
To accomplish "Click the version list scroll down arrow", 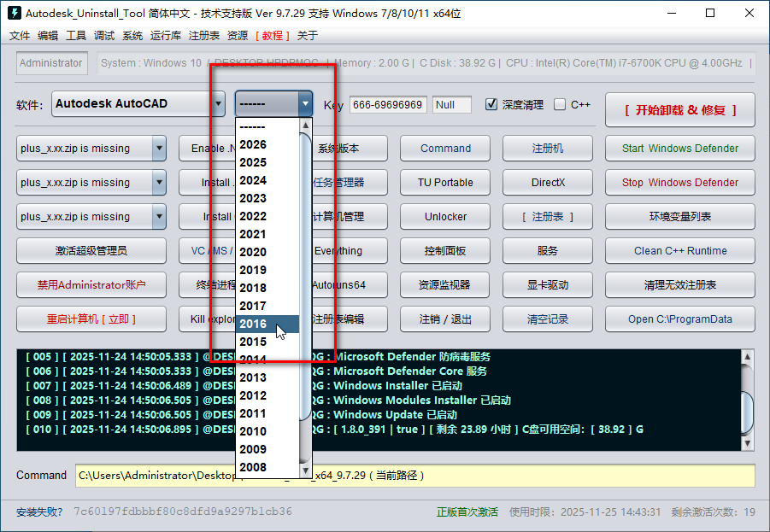I will click(305, 471).
